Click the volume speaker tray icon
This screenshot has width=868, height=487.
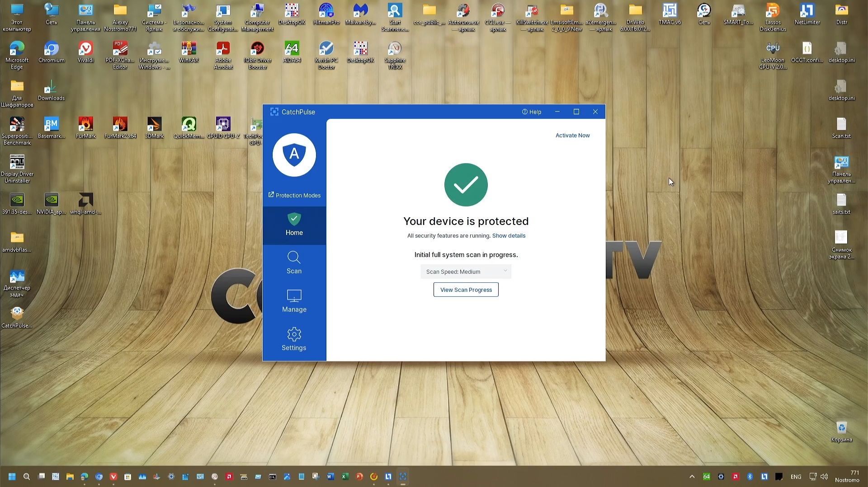[x=824, y=477]
